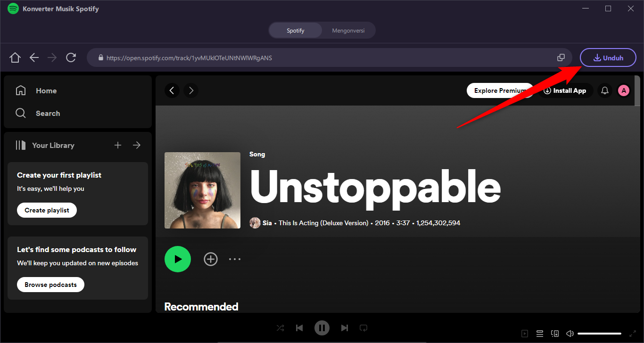Screen dimensions: 644x343
Task: Skip to the previous track
Action: pyautogui.click(x=299, y=328)
